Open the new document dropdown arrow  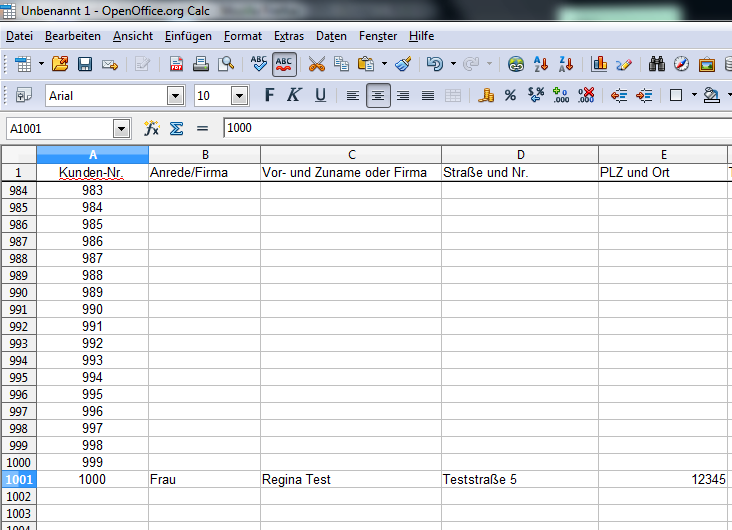coord(41,64)
